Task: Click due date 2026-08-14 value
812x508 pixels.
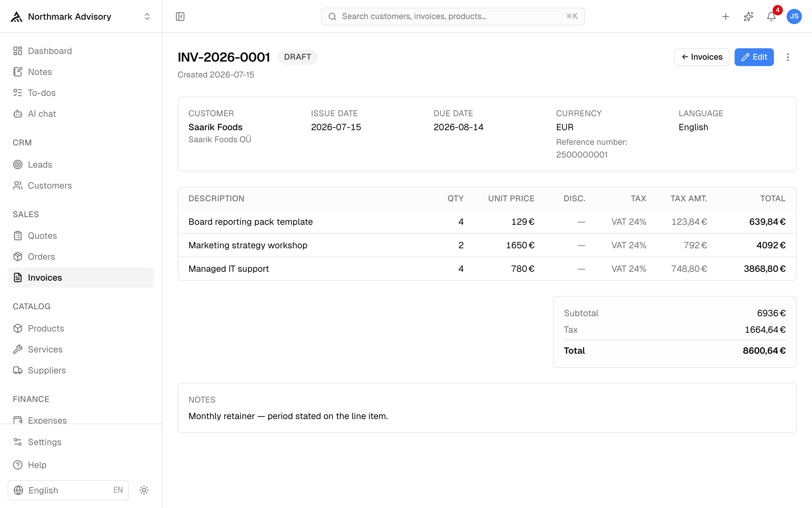Action: click(x=458, y=127)
